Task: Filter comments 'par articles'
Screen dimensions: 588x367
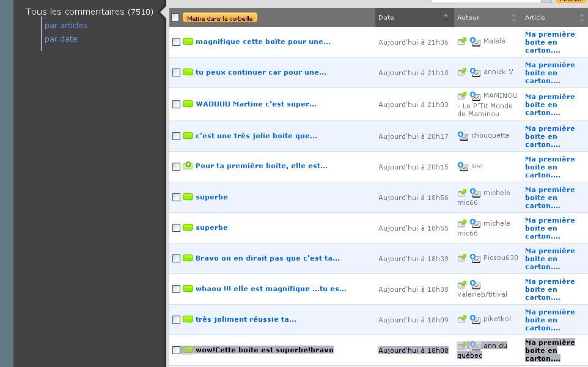Action: click(65, 25)
